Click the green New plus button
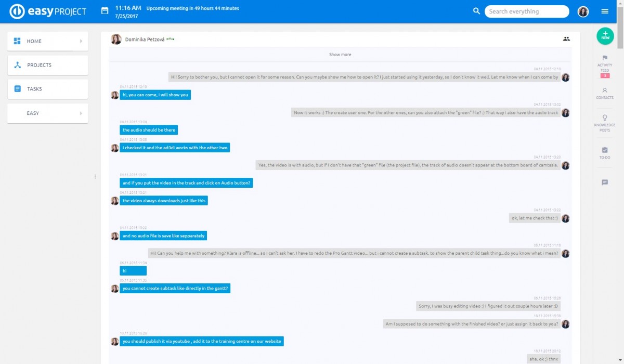Viewport: 624px width, 364px height. pyautogui.click(x=605, y=35)
